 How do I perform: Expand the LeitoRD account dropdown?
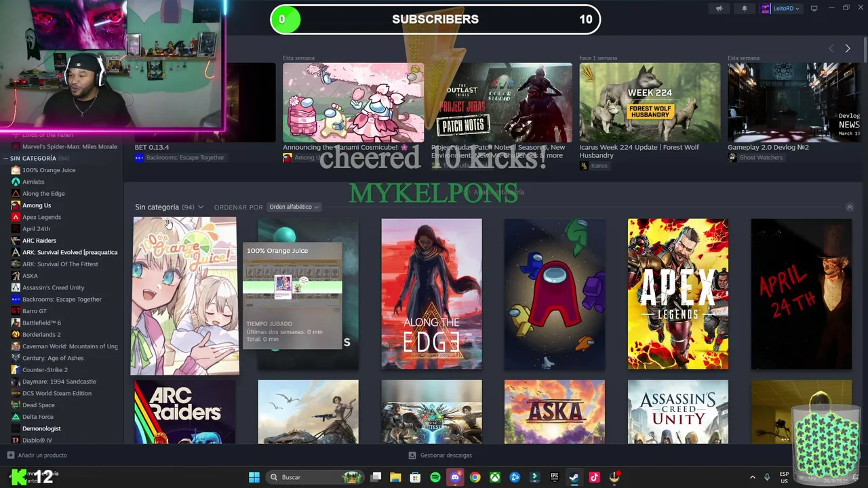(781, 8)
